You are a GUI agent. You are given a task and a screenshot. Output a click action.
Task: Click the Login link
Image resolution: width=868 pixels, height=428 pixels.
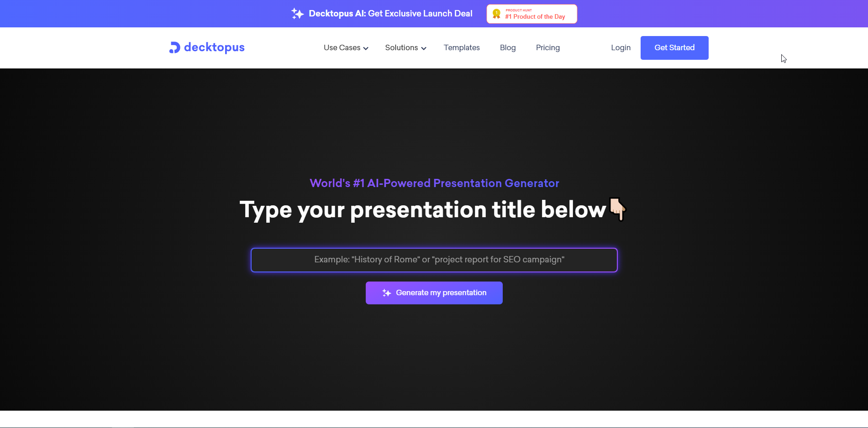tap(621, 47)
